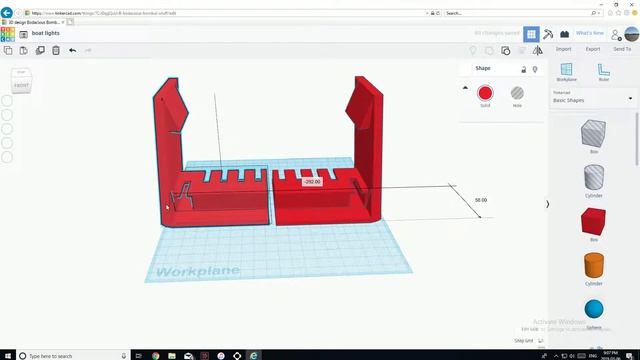The height and width of the screenshot is (360, 640).
Task: Collapse the Shape panel with the up arrow
Action: [x=465, y=88]
